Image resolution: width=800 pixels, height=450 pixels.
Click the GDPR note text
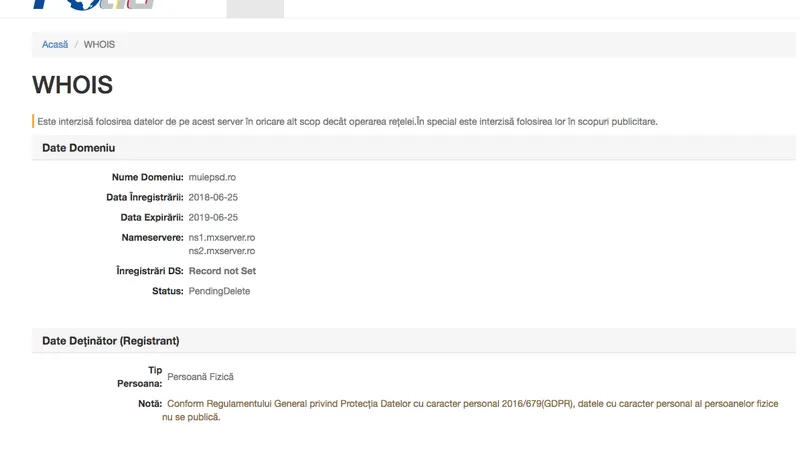(x=470, y=410)
